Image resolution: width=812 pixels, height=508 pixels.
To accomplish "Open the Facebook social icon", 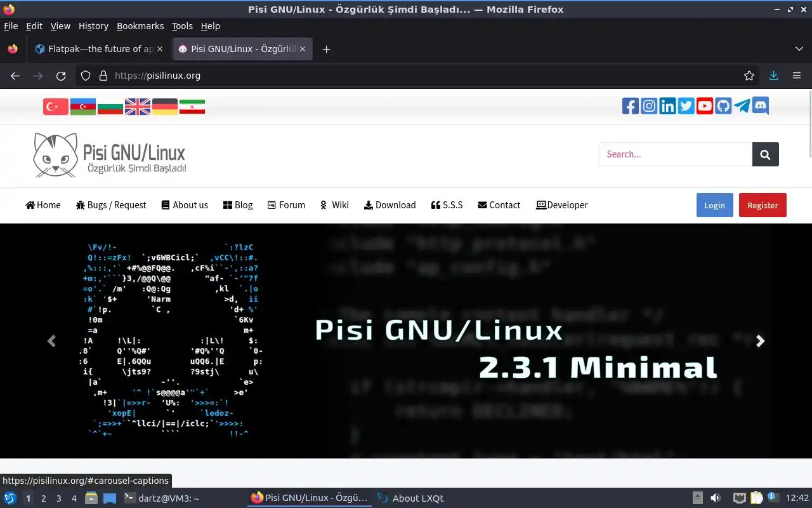I will tap(631, 106).
